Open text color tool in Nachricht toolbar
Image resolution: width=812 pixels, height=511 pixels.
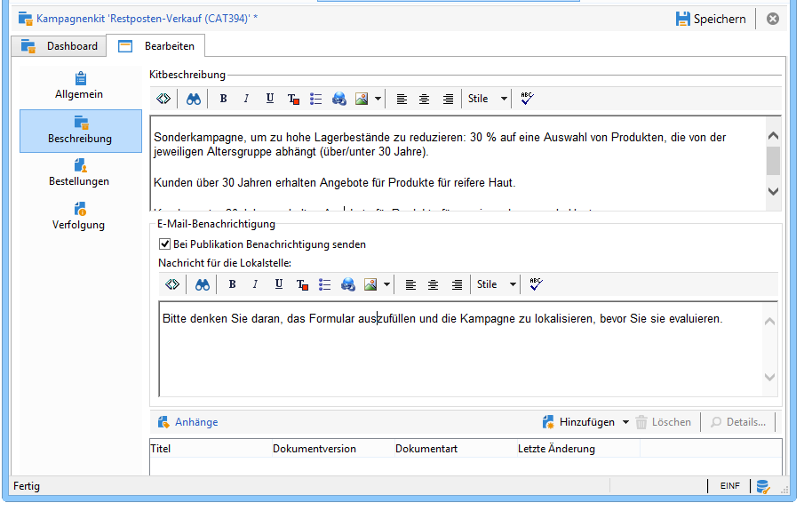(302, 284)
